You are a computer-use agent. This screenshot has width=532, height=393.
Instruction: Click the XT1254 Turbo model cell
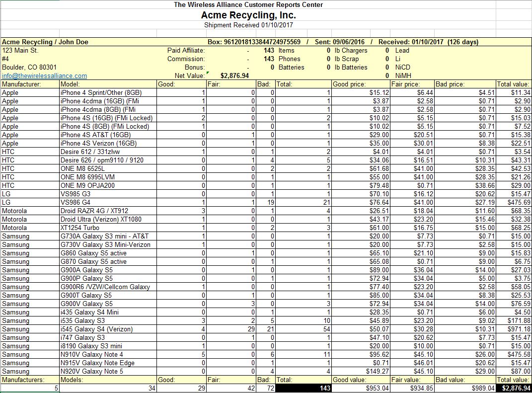tap(108, 228)
